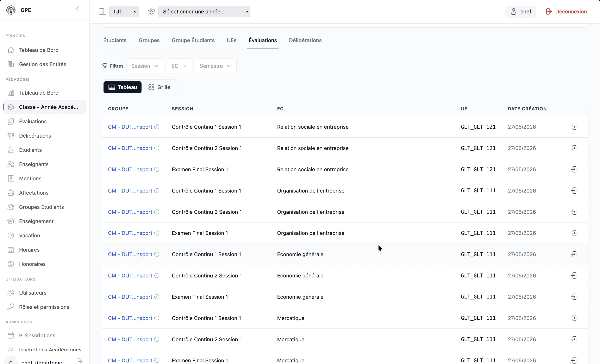The image size is (600, 364).
Task: Open the CM - DUT...nsport link in Contrôle Continu 1 Mercatique row
Action: click(x=130, y=318)
